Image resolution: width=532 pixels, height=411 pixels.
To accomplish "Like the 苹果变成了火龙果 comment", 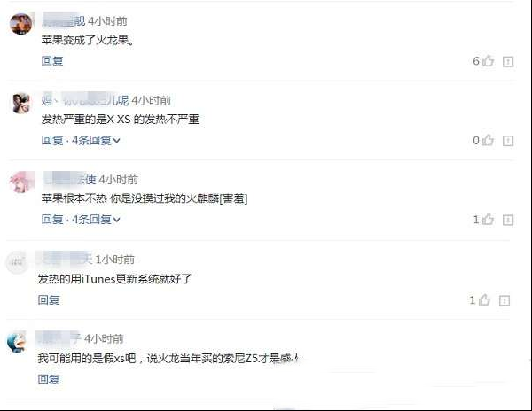I will 488,61.
